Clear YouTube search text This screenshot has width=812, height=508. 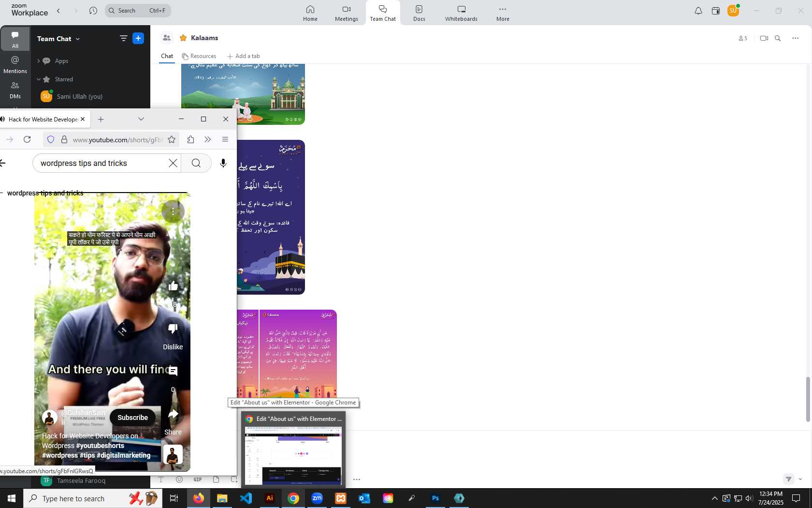(x=173, y=163)
